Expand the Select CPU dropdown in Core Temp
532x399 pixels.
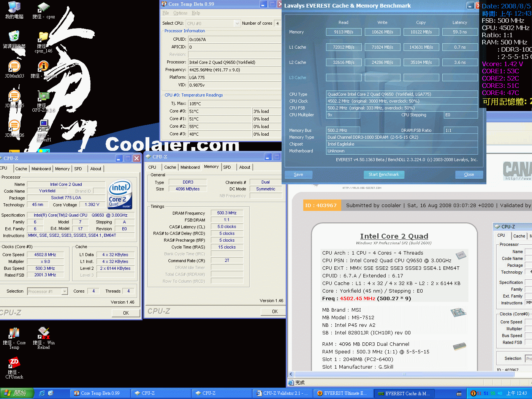point(237,24)
